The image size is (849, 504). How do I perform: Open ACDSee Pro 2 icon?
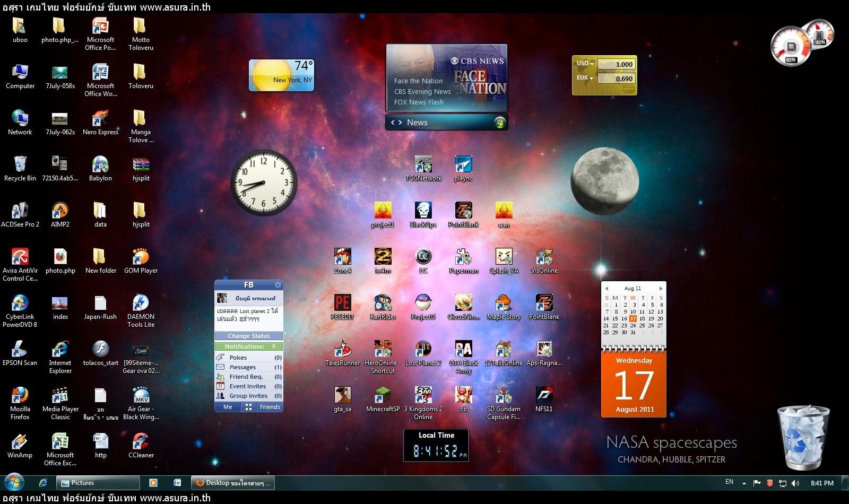pos(20,215)
